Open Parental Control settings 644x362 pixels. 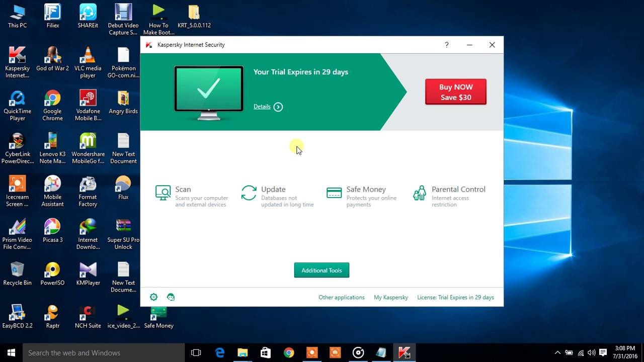tap(449, 196)
